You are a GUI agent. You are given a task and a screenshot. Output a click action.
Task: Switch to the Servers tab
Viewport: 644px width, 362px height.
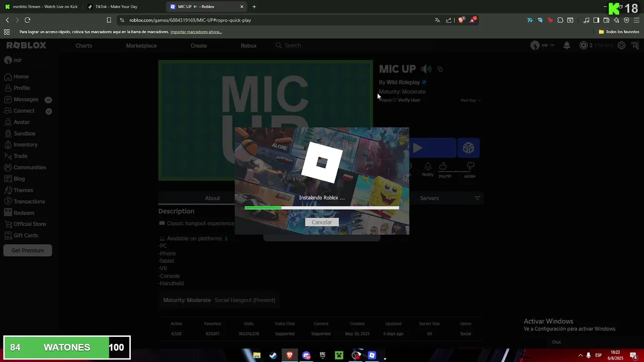(x=429, y=198)
